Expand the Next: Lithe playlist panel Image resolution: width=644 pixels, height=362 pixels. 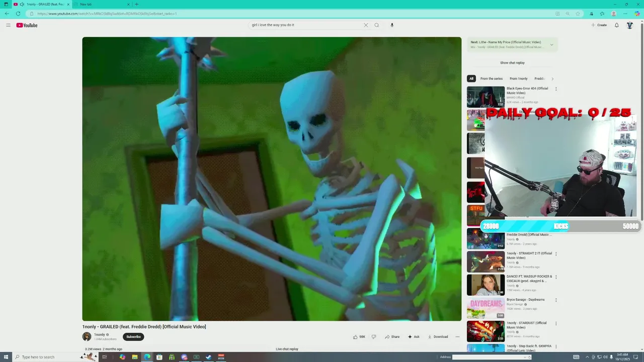551,45
